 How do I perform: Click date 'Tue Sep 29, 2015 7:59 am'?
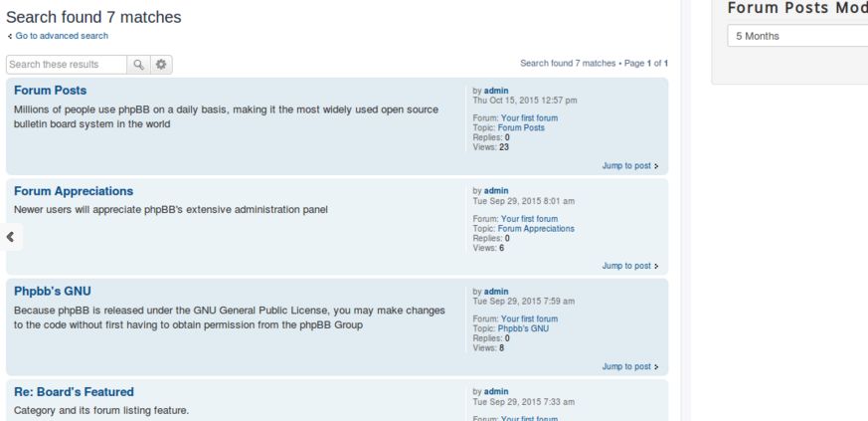click(x=524, y=302)
